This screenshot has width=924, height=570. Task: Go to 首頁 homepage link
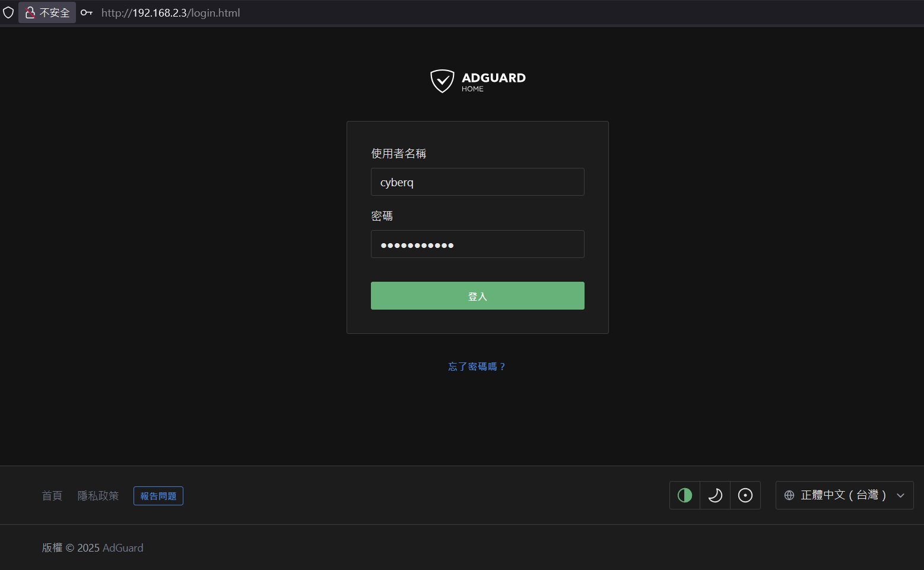tap(52, 496)
